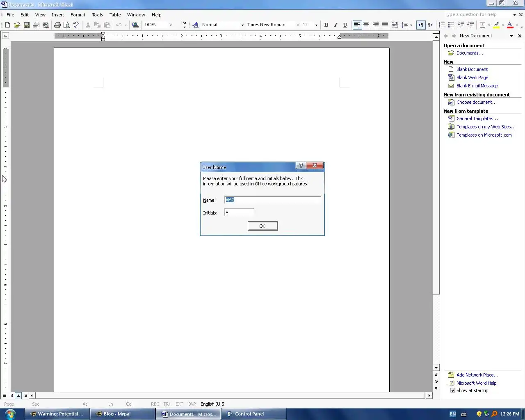
Task: Open the Tools menu
Action: 97,15
